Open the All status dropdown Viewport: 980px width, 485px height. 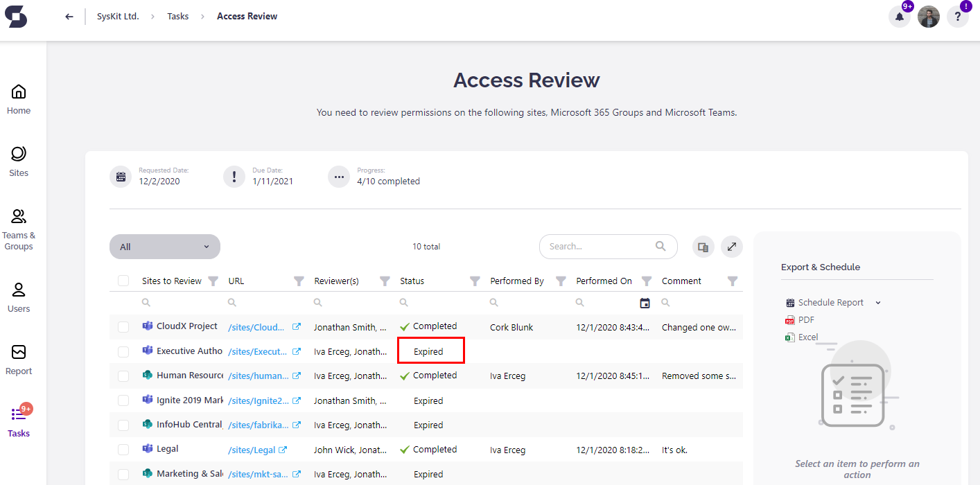coord(164,246)
